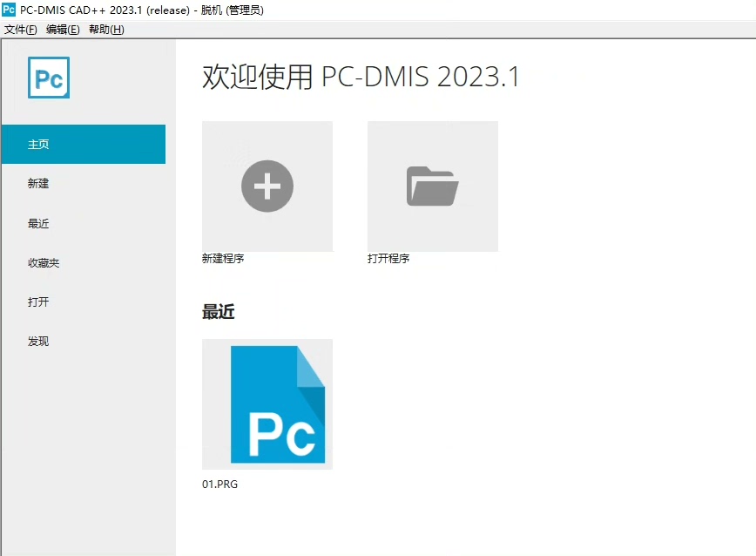Click the 最近 heading in main pane
756x556 pixels.
click(218, 311)
